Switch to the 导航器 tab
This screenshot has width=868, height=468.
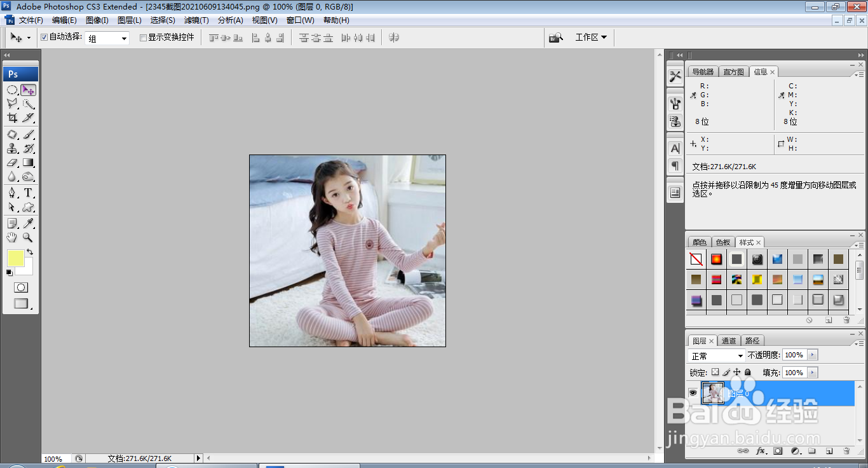point(703,72)
